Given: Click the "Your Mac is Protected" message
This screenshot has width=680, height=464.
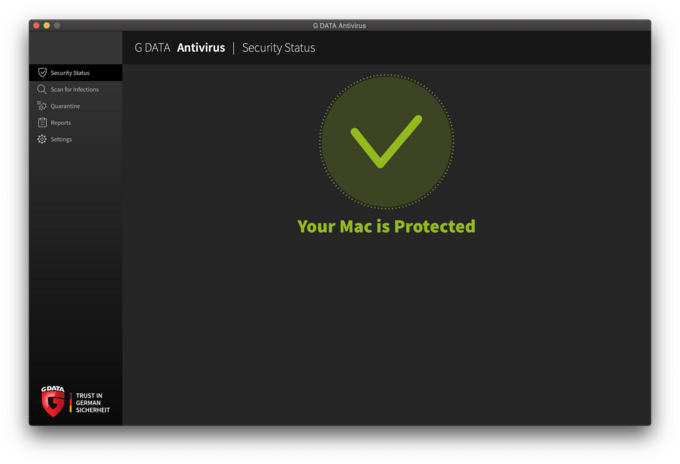Looking at the screenshot, I should pos(386,226).
